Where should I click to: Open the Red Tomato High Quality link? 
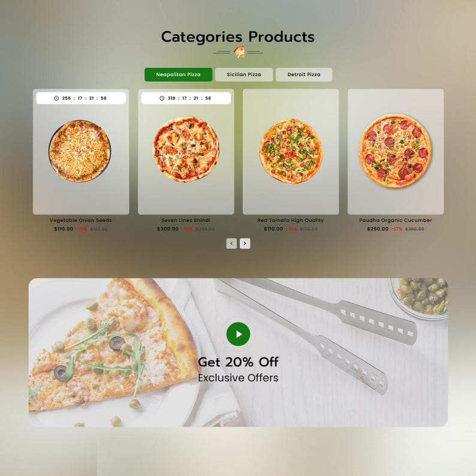291,220
